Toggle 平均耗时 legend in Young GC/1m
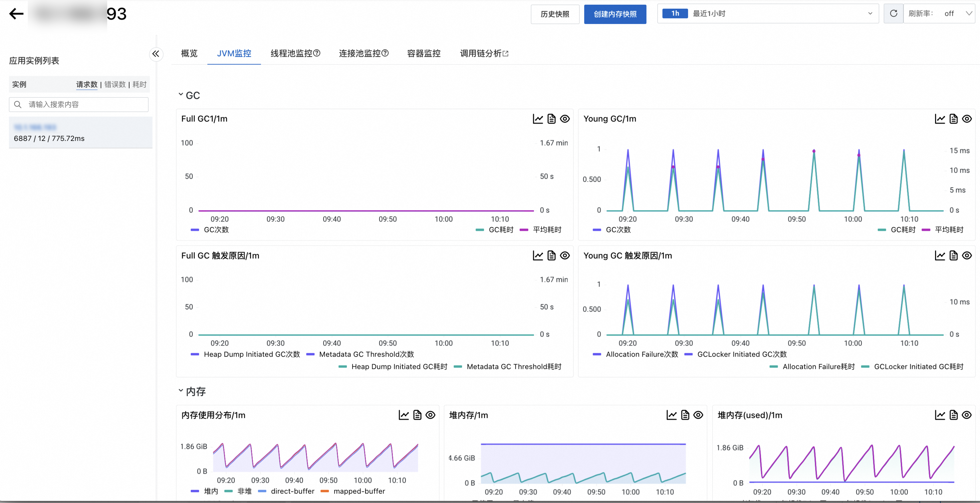The image size is (980, 503). (x=943, y=230)
